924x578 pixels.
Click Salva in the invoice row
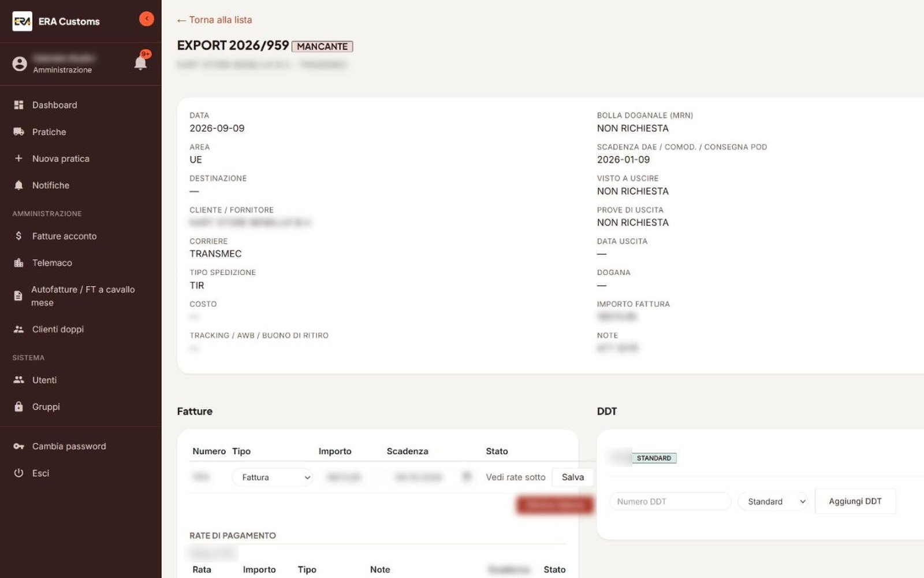tap(572, 477)
